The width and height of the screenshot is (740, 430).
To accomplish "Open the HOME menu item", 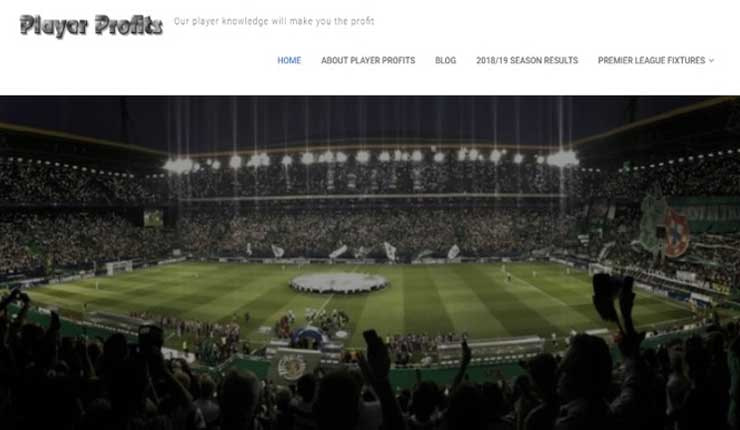I will pos(289,60).
